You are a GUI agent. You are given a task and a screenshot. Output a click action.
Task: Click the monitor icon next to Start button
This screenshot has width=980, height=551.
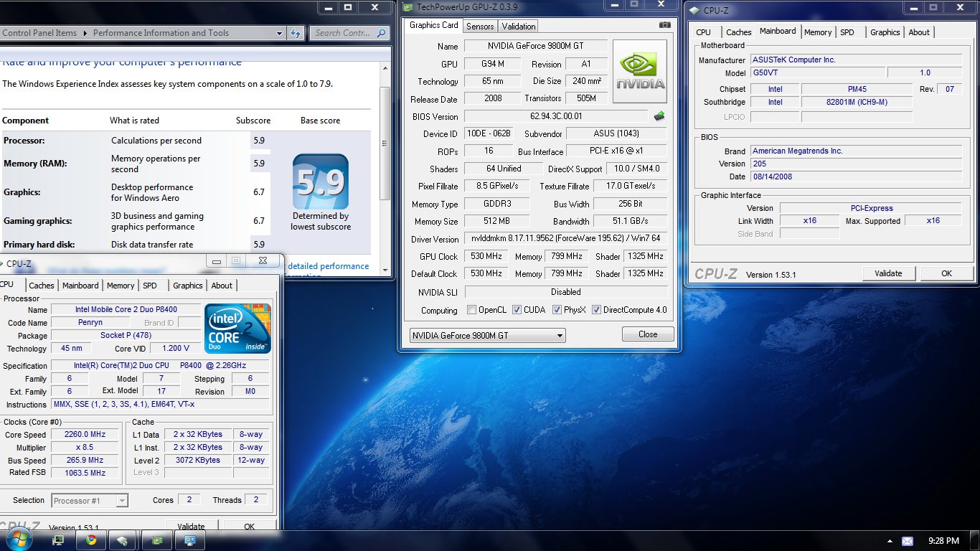click(x=59, y=540)
